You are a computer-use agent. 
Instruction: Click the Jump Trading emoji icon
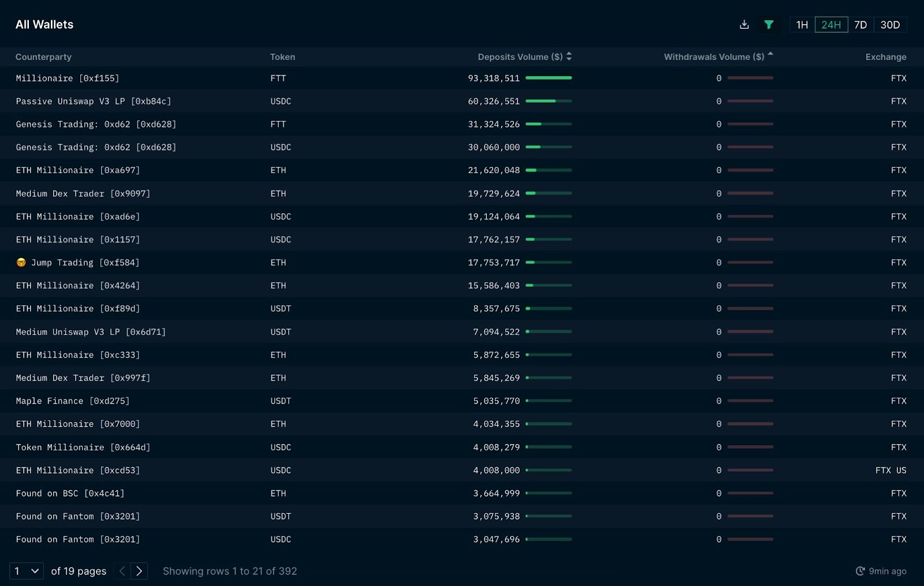pos(21,263)
